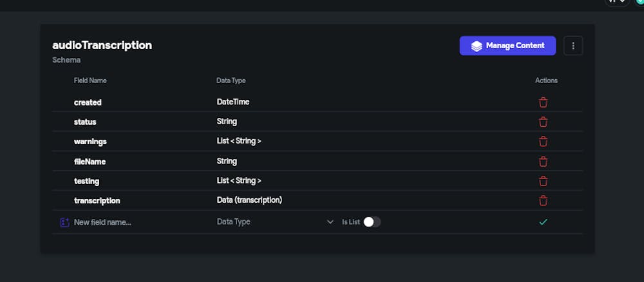
Task: Delete the warnings field
Action: (x=543, y=142)
